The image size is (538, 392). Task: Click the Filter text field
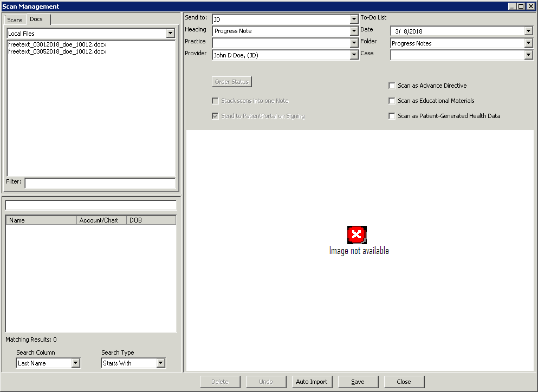click(100, 182)
